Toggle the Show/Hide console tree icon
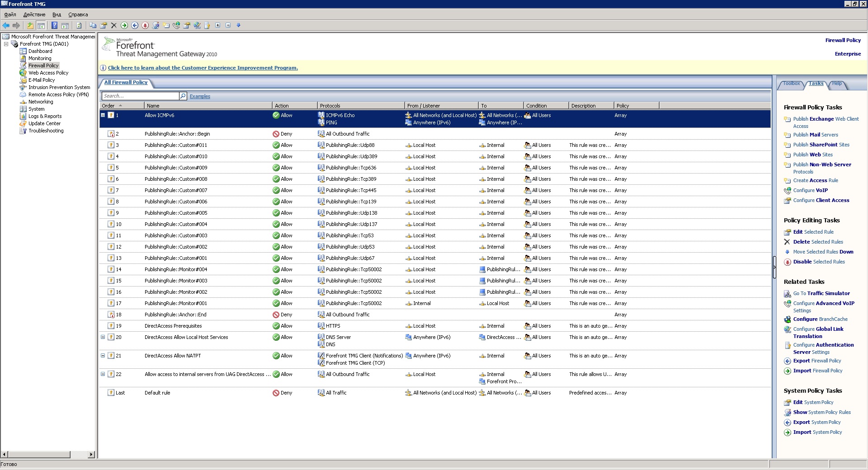868x470 pixels. coord(41,25)
